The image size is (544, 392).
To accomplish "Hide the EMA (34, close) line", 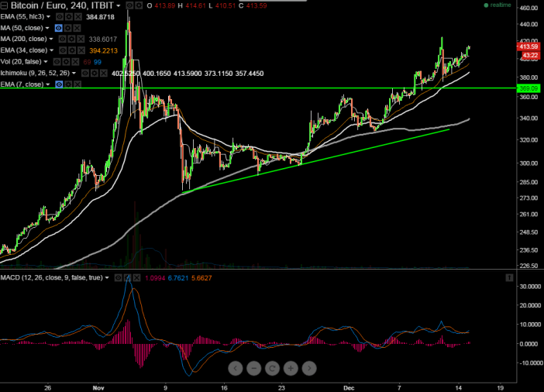I will click(x=63, y=50).
